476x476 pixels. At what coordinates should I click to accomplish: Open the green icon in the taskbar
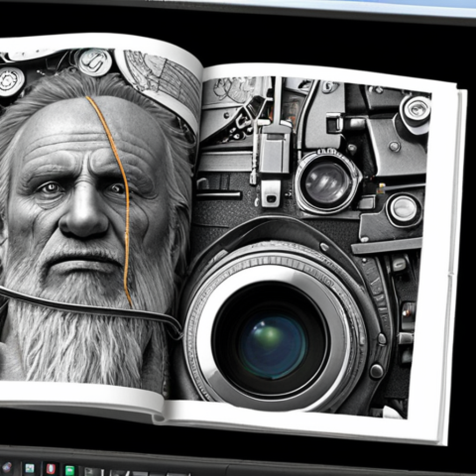tap(70, 470)
